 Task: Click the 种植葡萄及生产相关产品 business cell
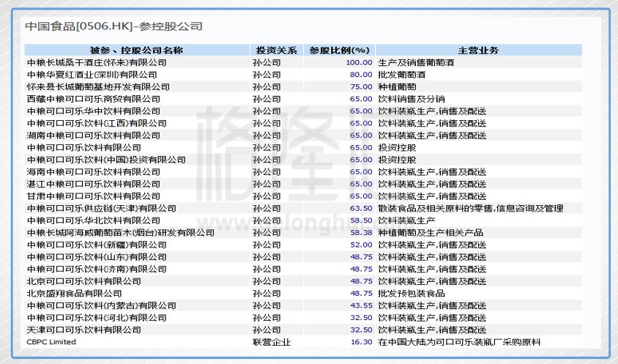(x=431, y=233)
